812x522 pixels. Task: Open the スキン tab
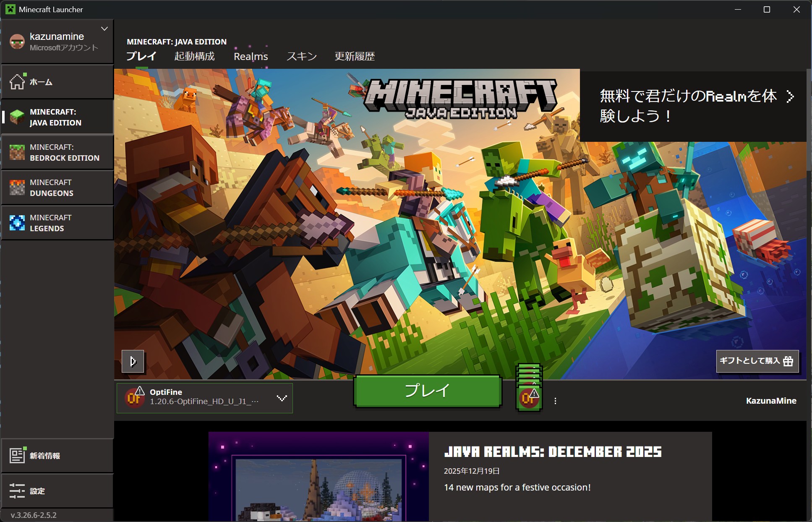tap(302, 56)
